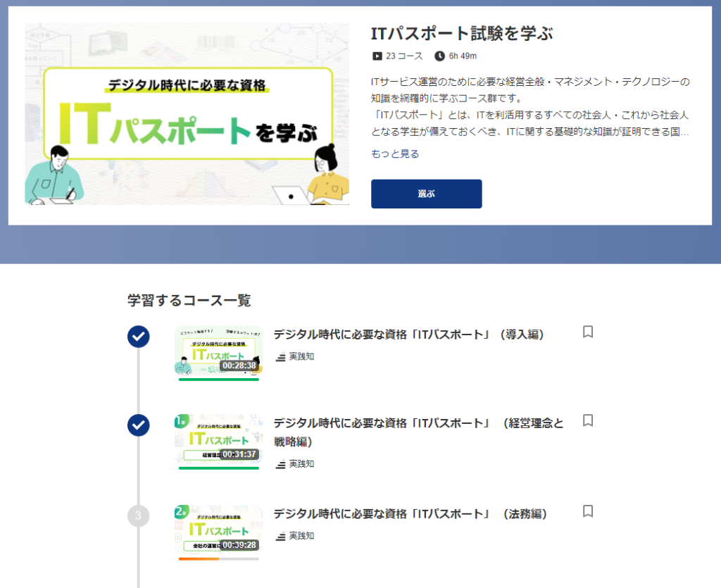Screen dimensions: 721x588
Task: Click the ITパスポートを学ぶ banner image
Action: pos(187,114)
